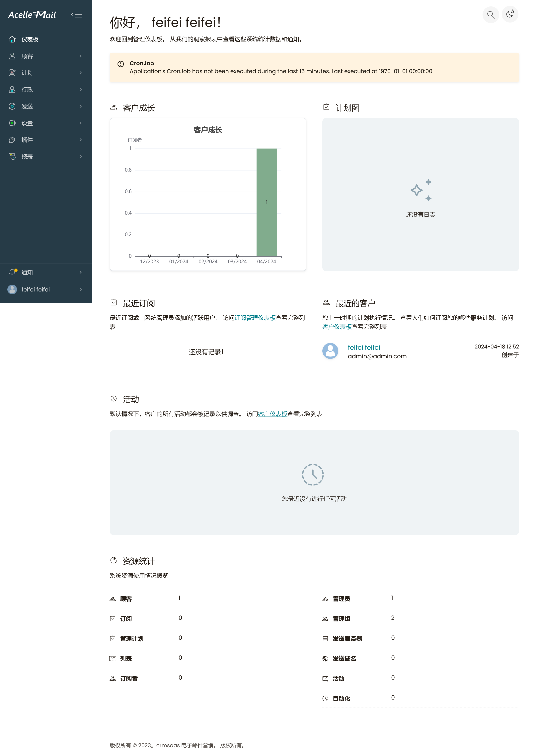Click the 订阅者 label in stats
The image size is (539, 756).
point(129,679)
